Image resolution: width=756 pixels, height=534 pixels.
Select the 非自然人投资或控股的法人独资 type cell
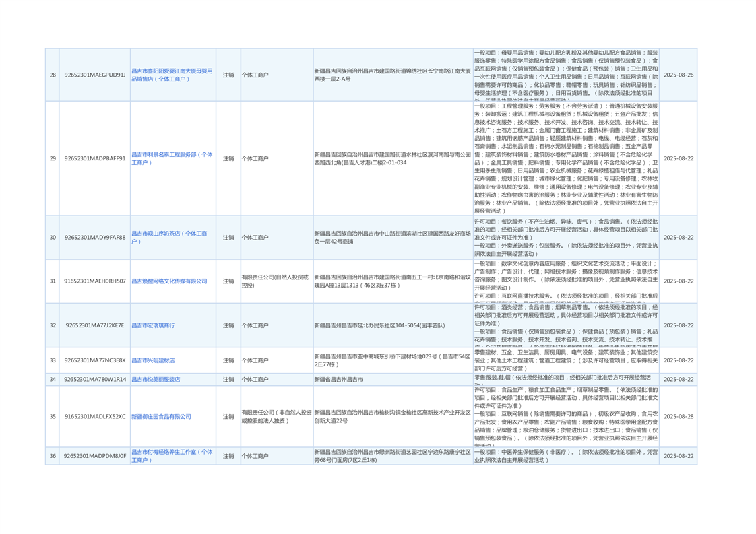click(277, 416)
